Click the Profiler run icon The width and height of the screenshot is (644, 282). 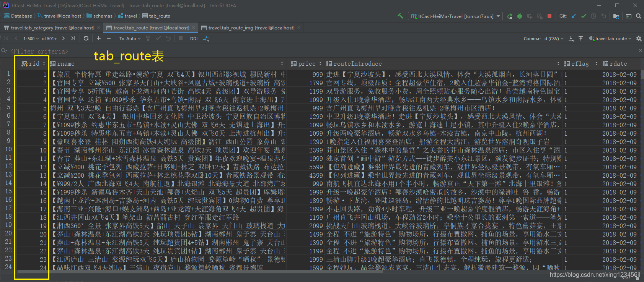540,16
